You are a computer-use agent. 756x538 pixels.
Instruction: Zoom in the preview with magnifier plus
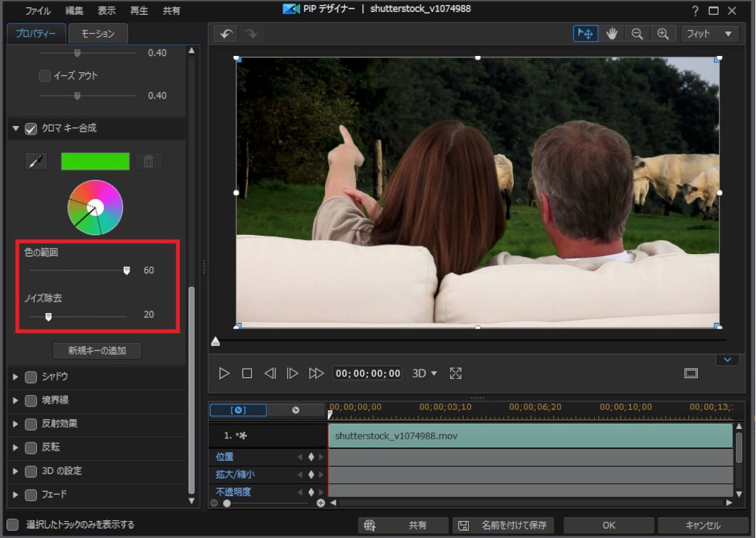(x=663, y=34)
